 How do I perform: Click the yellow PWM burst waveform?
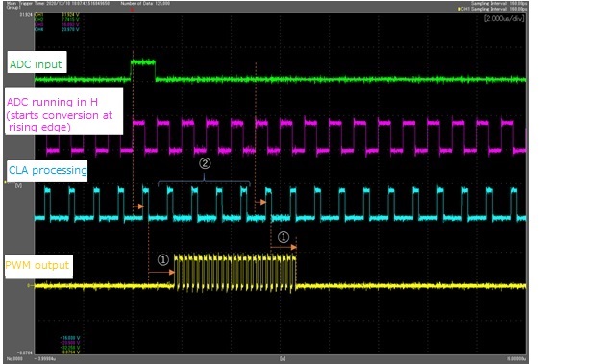click(x=235, y=274)
